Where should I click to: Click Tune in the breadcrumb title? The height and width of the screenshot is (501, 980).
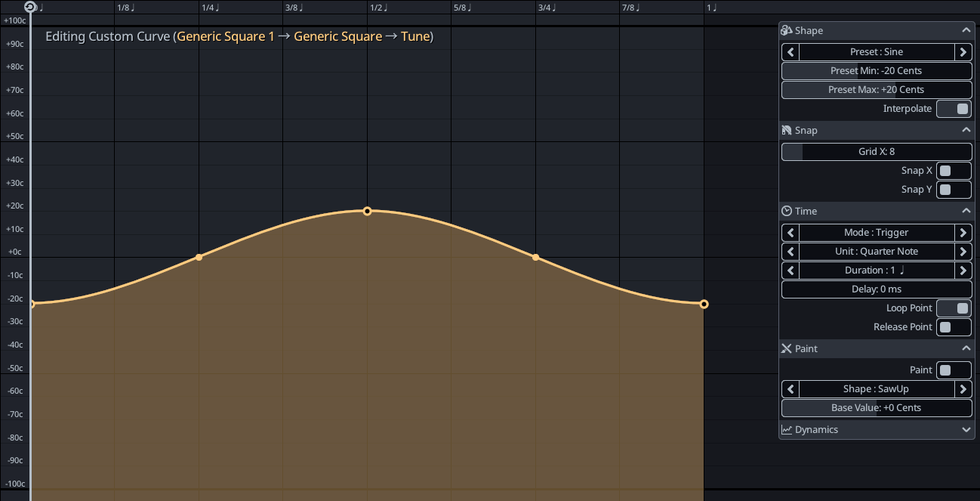415,36
